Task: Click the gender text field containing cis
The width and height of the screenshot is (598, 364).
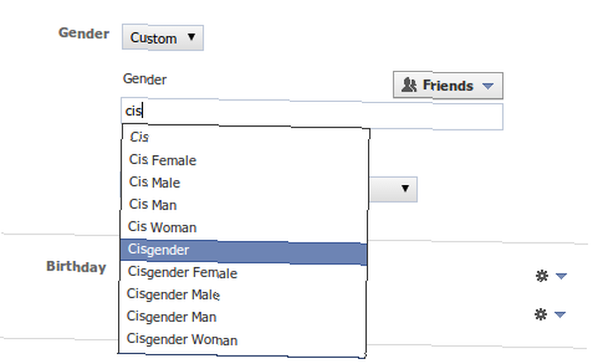Action: (312, 113)
